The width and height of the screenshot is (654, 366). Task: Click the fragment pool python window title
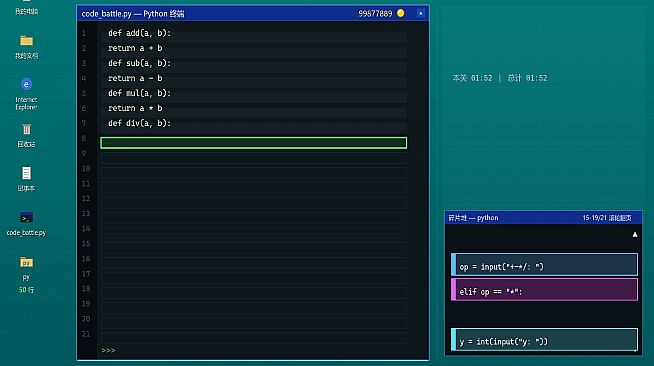coord(473,218)
